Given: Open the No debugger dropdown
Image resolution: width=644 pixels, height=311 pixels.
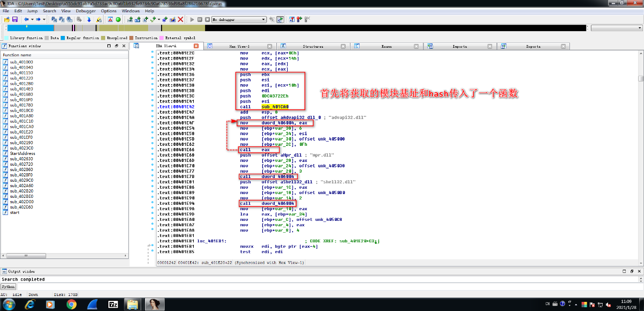Looking at the screenshot, I should (239, 19).
